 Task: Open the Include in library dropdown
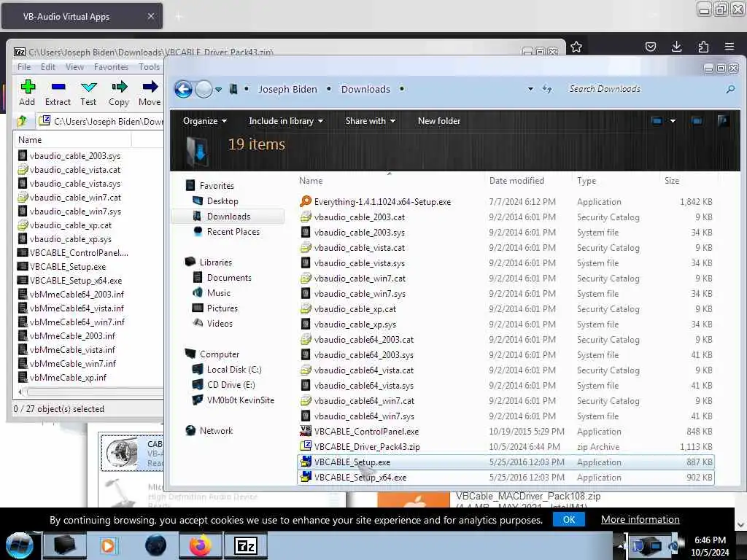pyautogui.click(x=286, y=121)
